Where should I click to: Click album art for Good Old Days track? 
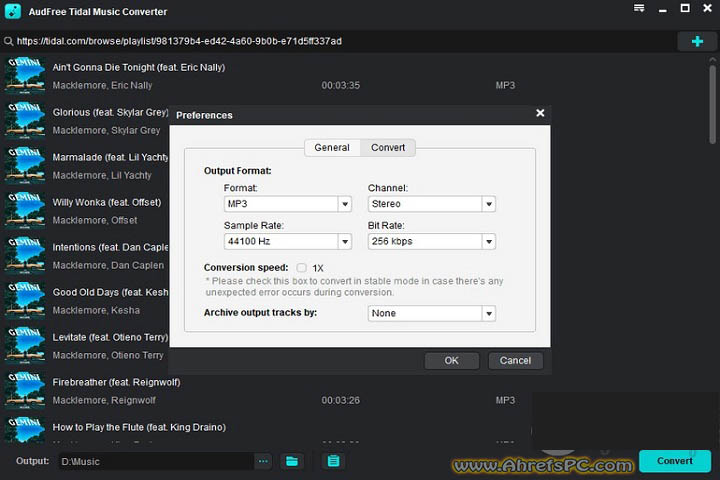click(25, 300)
